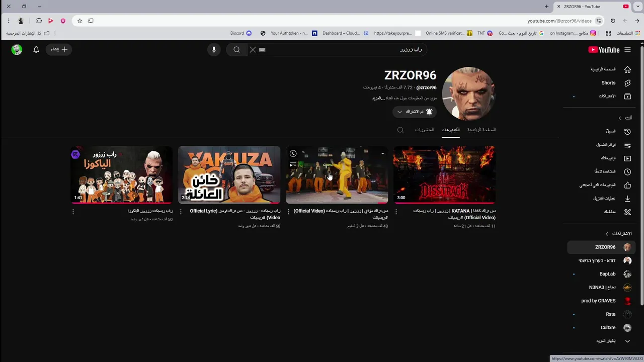Click the YouTube search text field
The height and width of the screenshot is (362, 644).
pyautogui.click(x=342, y=49)
